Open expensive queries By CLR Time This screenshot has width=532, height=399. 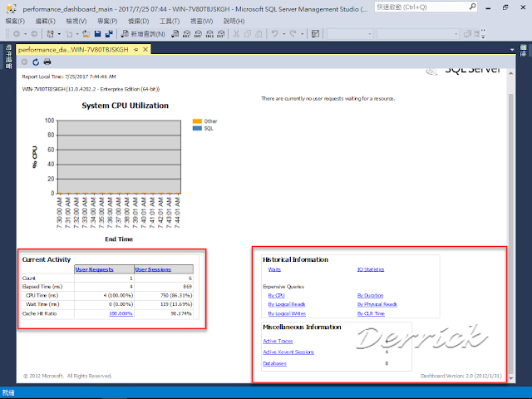click(371, 313)
